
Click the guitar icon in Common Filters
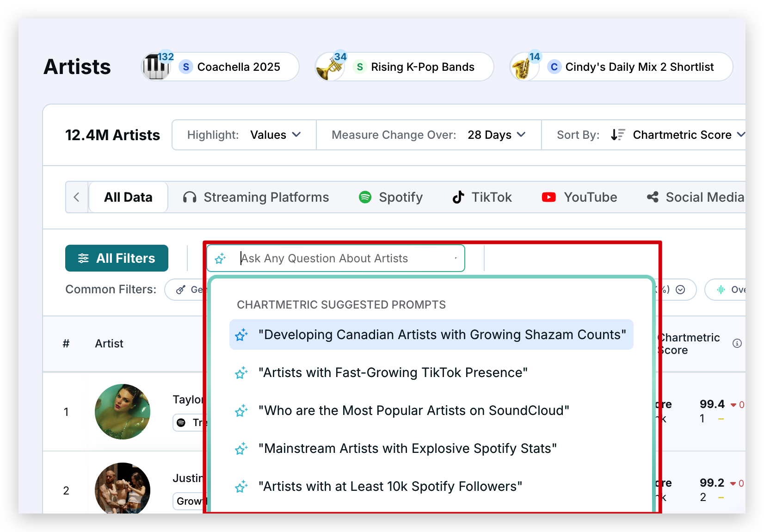(x=181, y=290)
